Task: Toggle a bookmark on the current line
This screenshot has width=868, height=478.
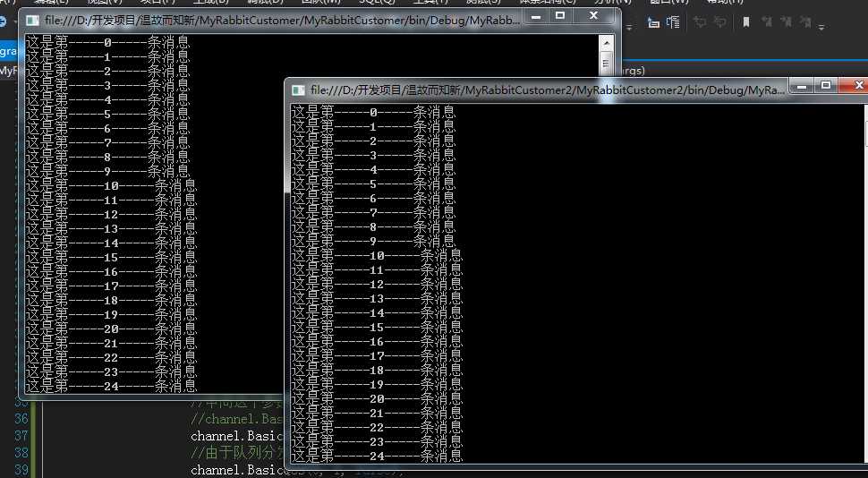Action: pyautogui.click(x=746, y=22)
